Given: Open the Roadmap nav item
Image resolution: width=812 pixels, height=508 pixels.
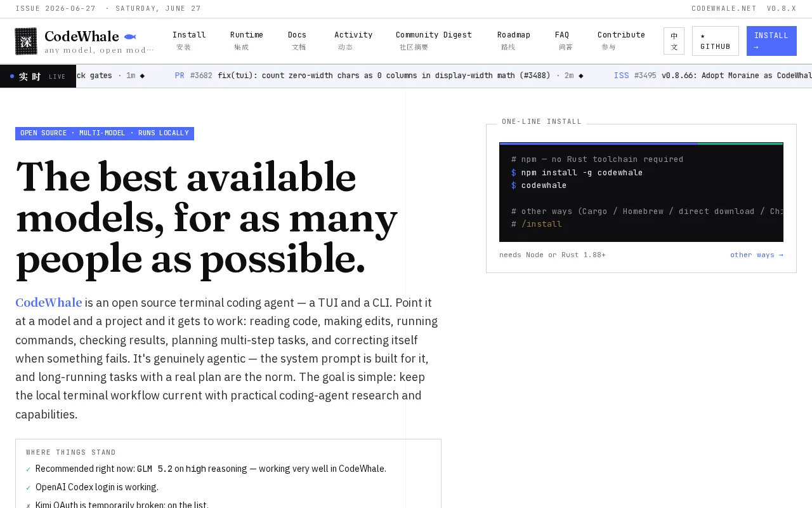Looking at the screenshot, I should pyautogui.click(x=514, y=41).
